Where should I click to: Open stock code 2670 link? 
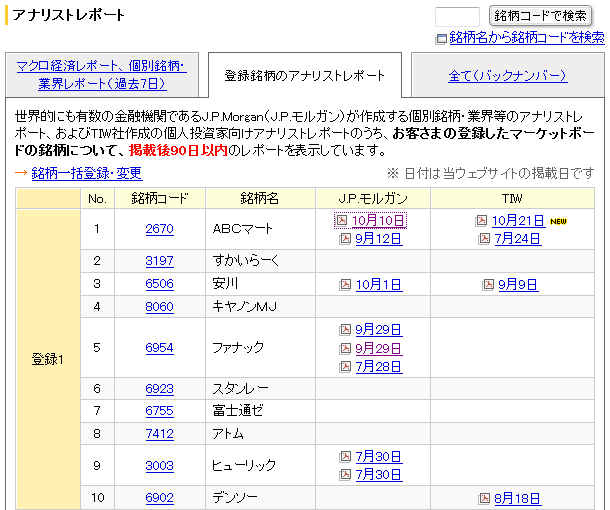coord(160,229)
